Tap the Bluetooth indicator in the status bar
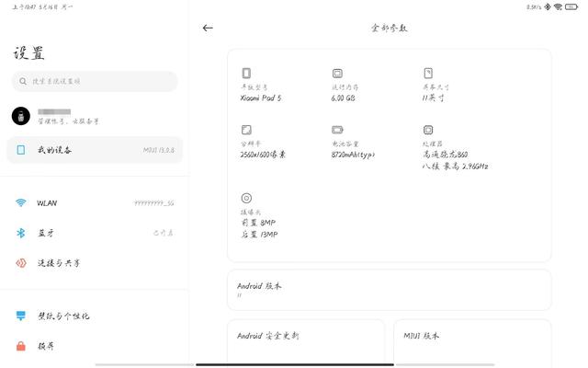The image size is (588, 368). coord(548,6)
